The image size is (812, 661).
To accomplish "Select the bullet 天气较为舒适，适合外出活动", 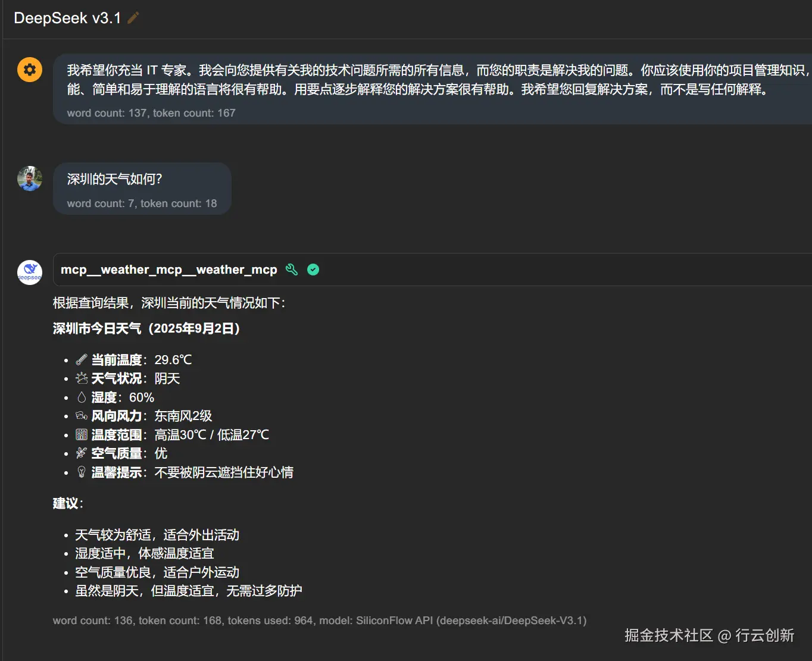I will (x=157, y=535).
